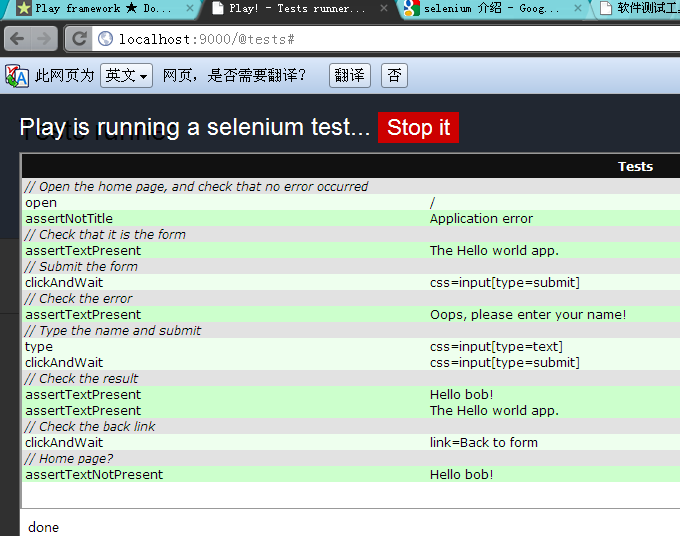Close the Play! Tests runner tab

click(x=384, y=8)
